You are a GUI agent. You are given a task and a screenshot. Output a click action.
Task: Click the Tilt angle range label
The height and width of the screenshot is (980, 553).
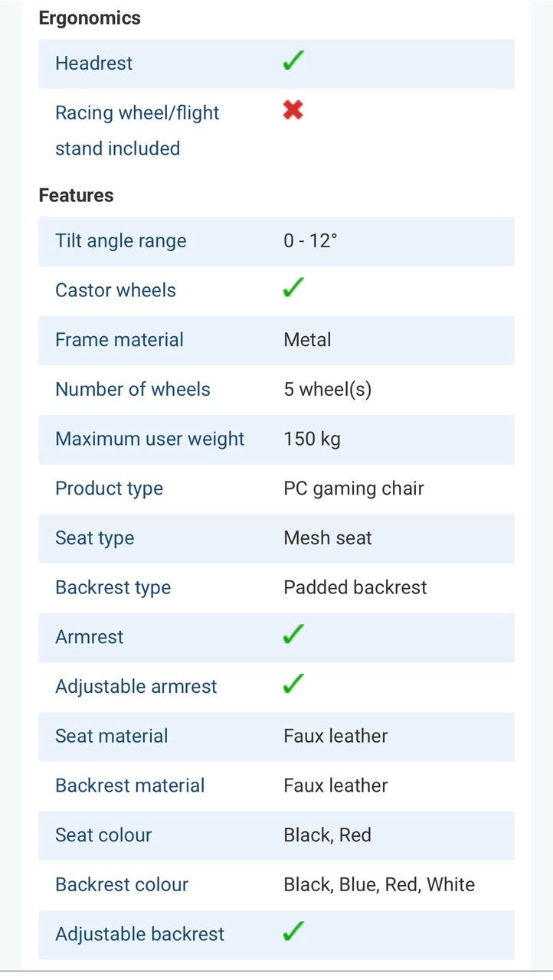coord(120,241)
